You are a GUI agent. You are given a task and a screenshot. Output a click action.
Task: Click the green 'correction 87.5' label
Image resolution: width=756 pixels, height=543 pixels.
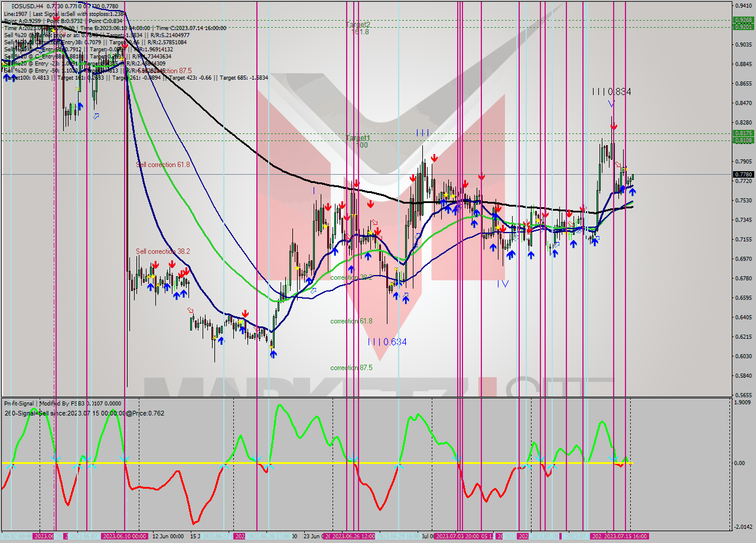(351, 367)
